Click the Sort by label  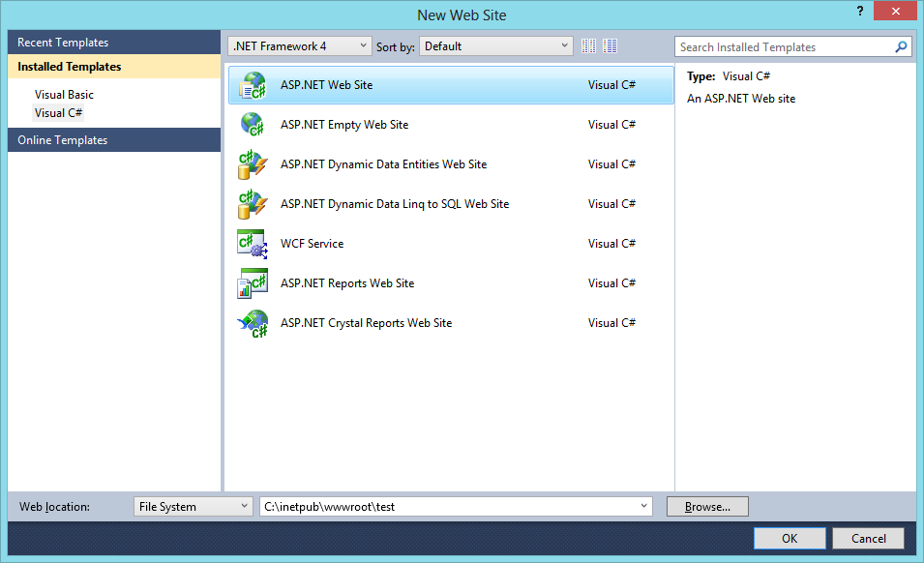(396, 47)
